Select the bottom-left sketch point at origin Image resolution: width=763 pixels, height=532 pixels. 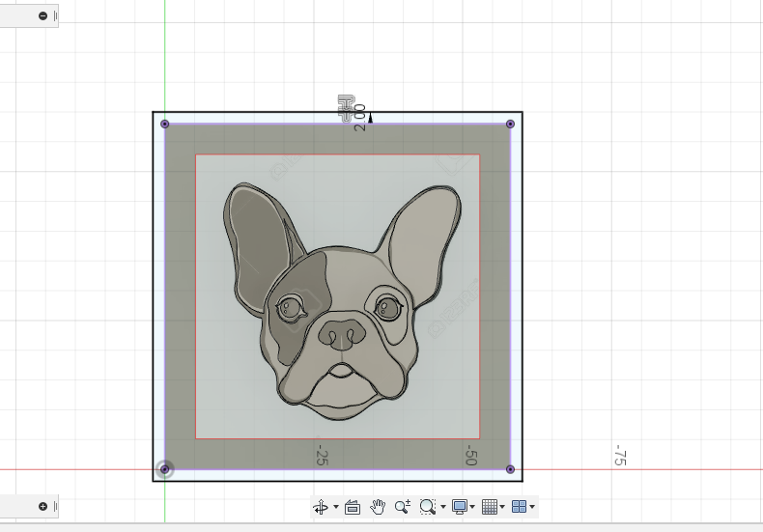pos(164,469)
